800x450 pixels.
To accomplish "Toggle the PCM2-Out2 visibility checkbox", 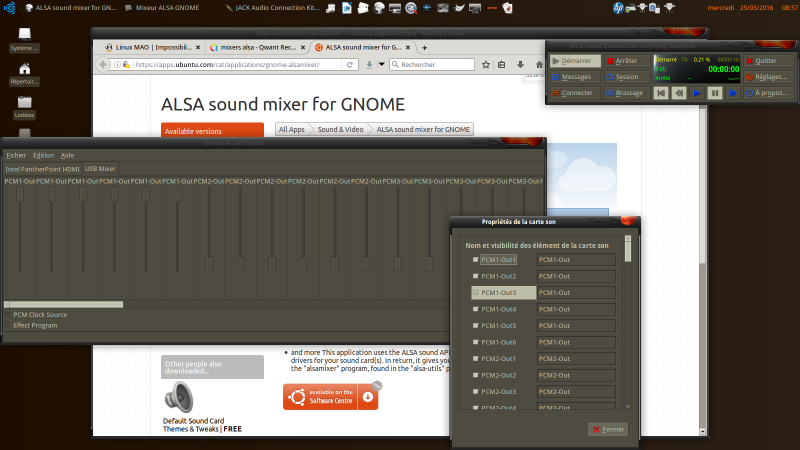I will pos(476,375).
